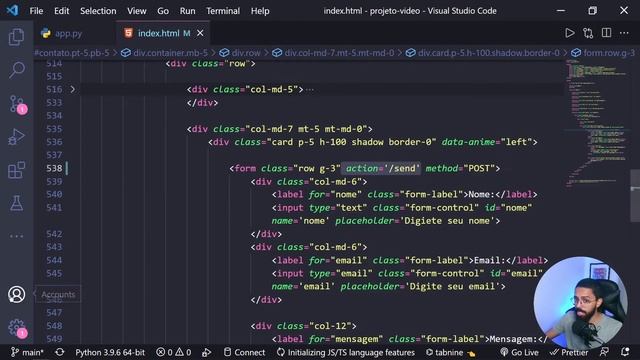Select breadcrumb div.row

click(x=240, y=53)
